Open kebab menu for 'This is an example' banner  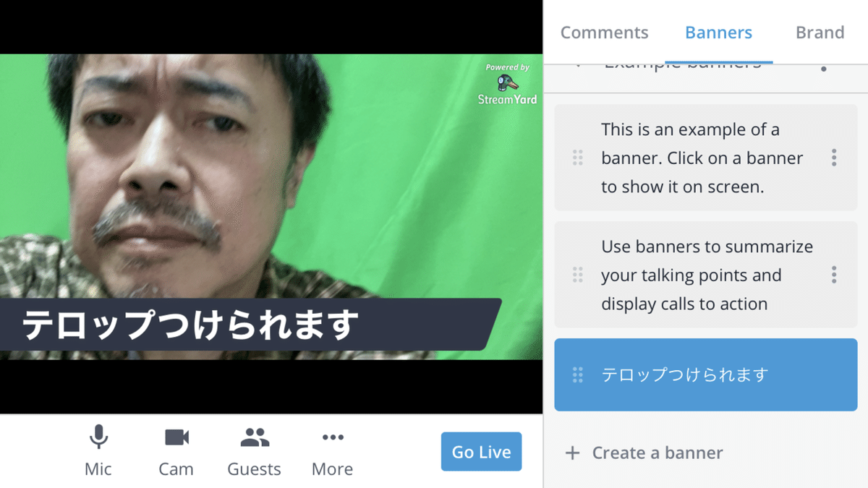[834, 158]
